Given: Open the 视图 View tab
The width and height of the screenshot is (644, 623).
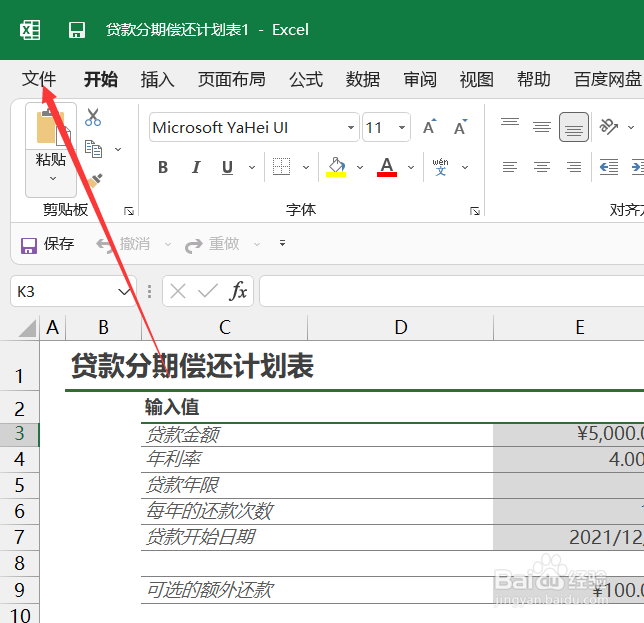Looking at the screenshot, I should pyautogui.click(x=476, y=79).
